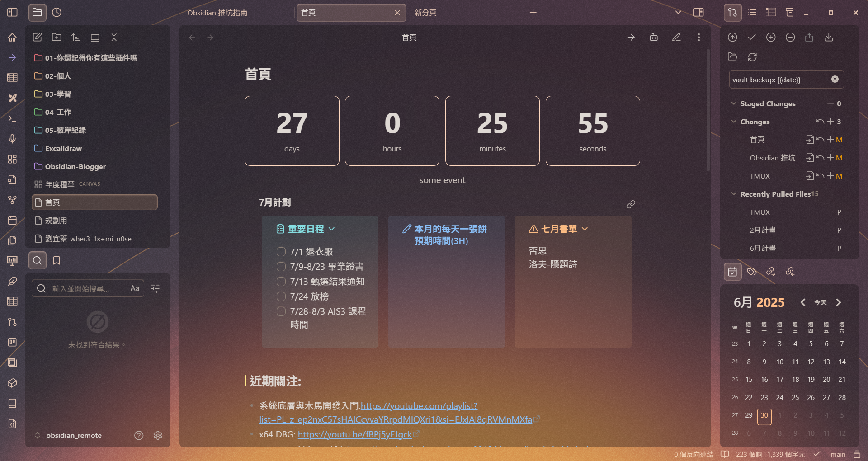Open the tab list dropdown
868x461 pixels.
pos(678,12)
